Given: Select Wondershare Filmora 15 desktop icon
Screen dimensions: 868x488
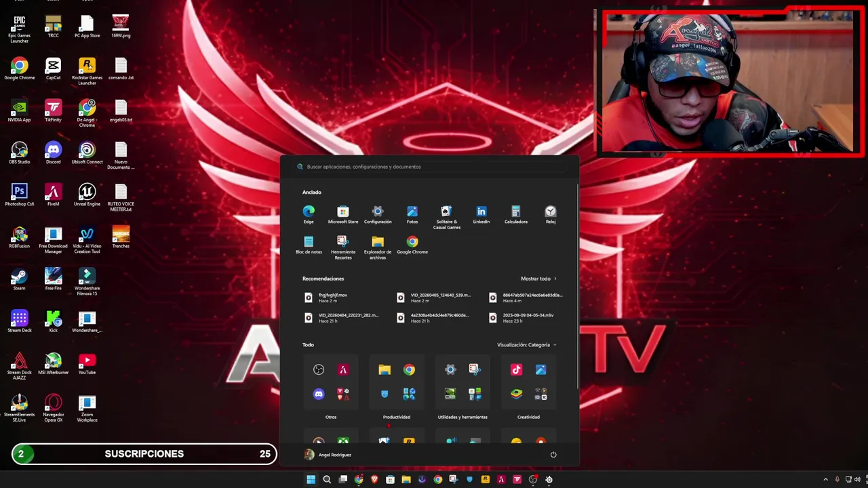Looking at the screenshot, I should click(87, 282).
